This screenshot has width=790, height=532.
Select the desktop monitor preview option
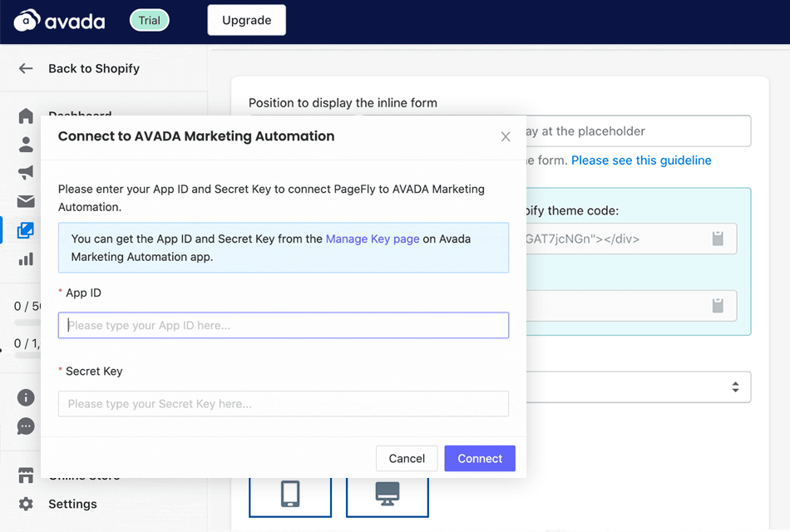tap(387, 494)
